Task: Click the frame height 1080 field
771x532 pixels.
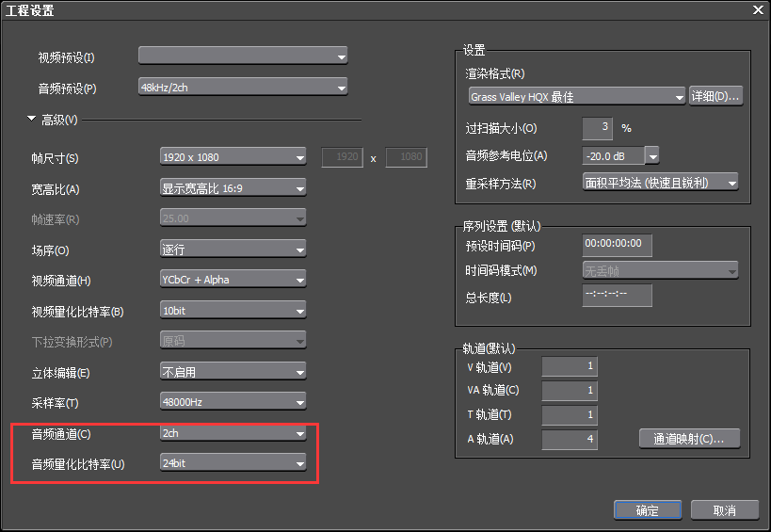Action: (406, 157)
